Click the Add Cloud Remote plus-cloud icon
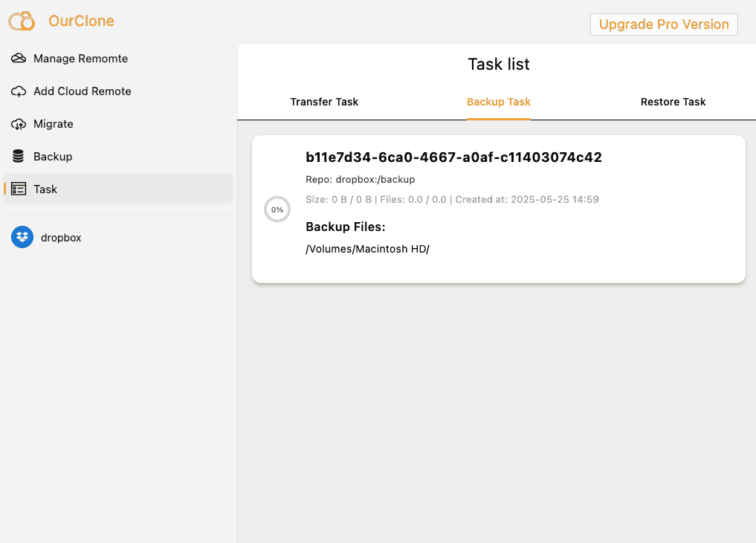Viewport: 756px width, 543px height. point(19,91)
